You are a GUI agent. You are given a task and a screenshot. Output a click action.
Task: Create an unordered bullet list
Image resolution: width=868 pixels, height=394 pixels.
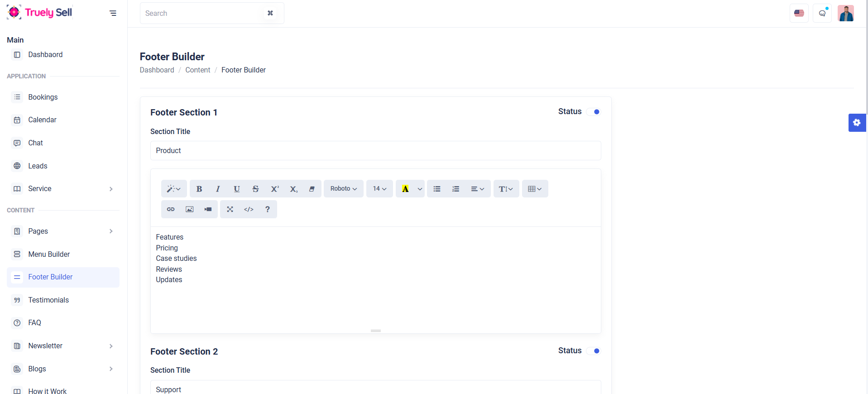[437, 189]
